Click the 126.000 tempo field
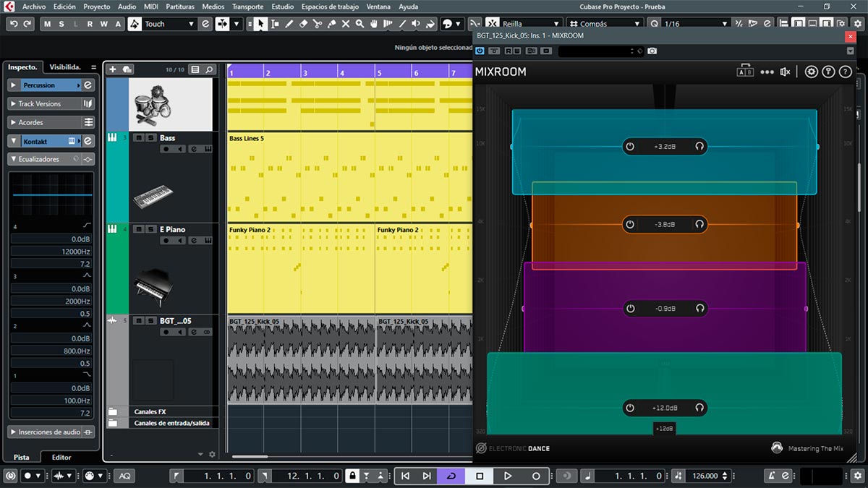Image resolution: width=868 pixels, height=488 pixels. 705,476
